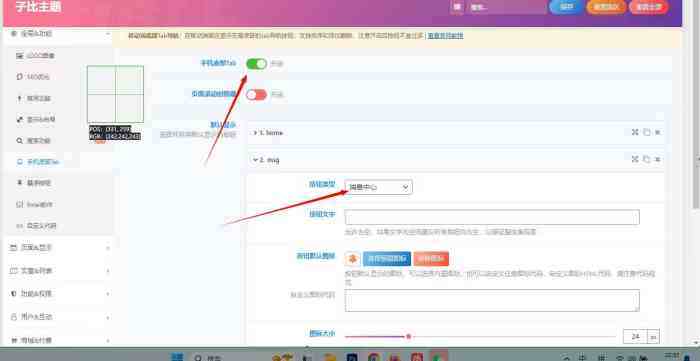Click the remove X icon on '1. home' row
This screenshot has width=700, height=361.
click(x=657, y=133)
